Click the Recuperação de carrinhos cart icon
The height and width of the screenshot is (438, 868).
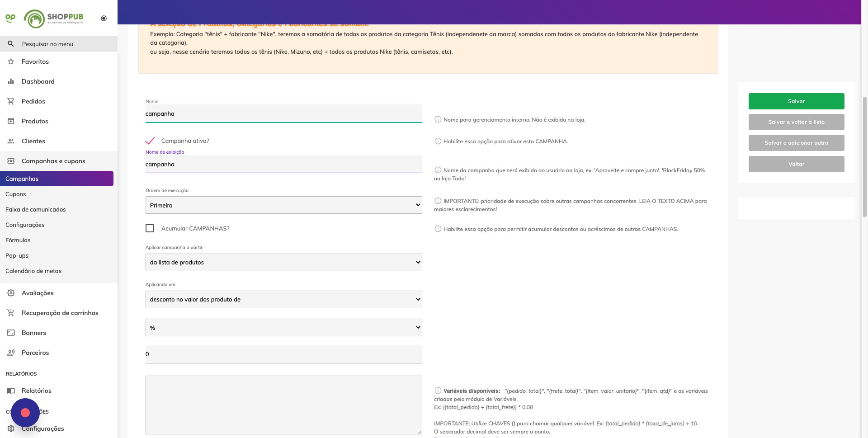(x=11, y=313)
